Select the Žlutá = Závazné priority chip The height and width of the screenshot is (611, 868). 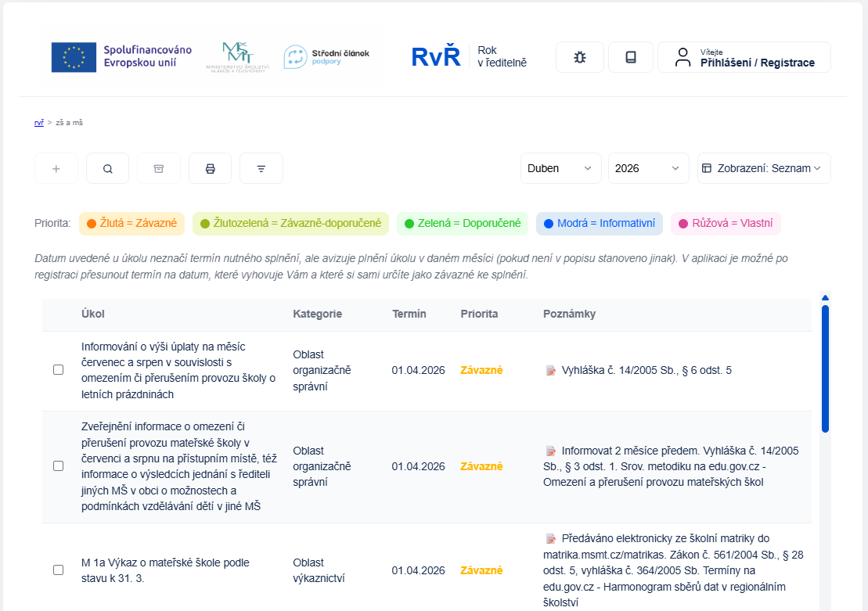(x=131, y=224)
